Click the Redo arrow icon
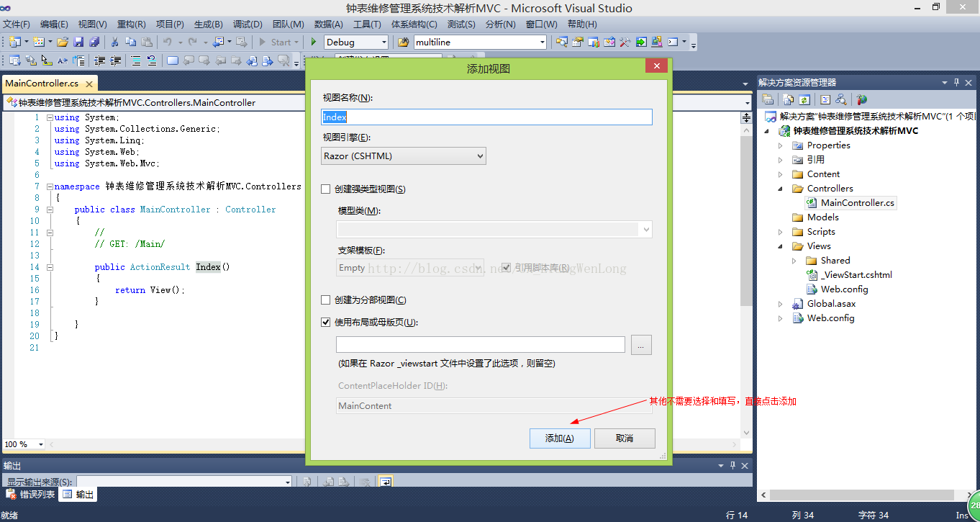Viewport: 980px width, 522px height. [192, 42]
